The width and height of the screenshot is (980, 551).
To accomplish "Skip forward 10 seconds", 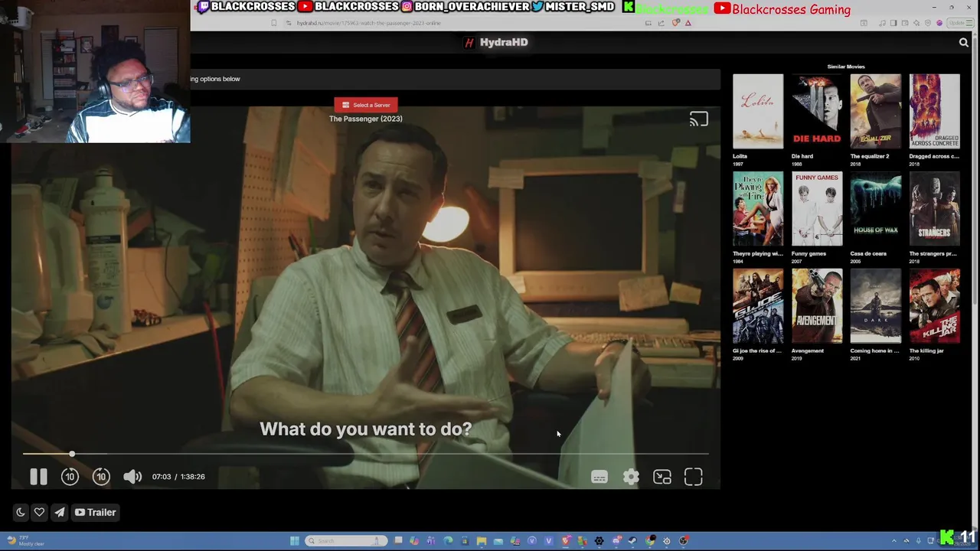I will pos(101,477).
